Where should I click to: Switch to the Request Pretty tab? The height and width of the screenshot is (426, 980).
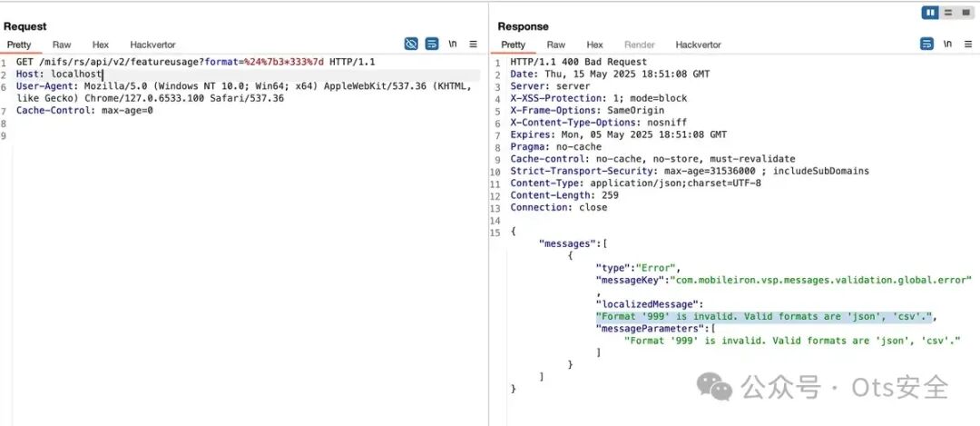pyautogui.click(x=19, y=45)
